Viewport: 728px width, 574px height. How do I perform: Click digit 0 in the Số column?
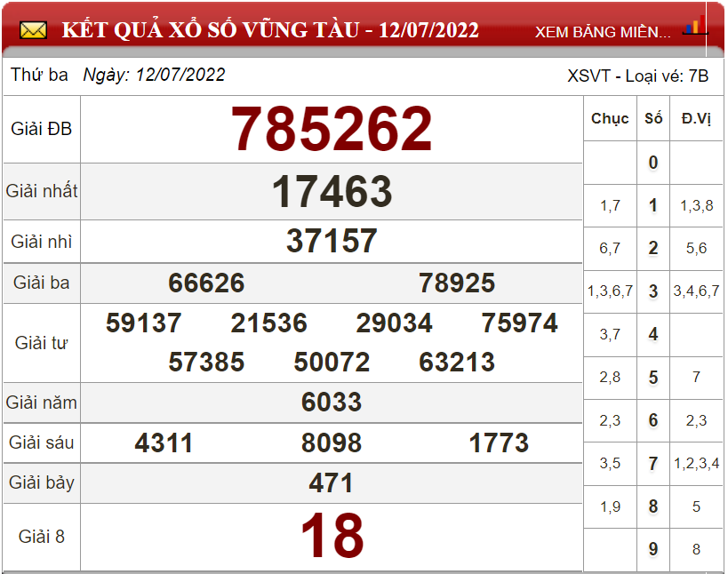tap(653, 163)
